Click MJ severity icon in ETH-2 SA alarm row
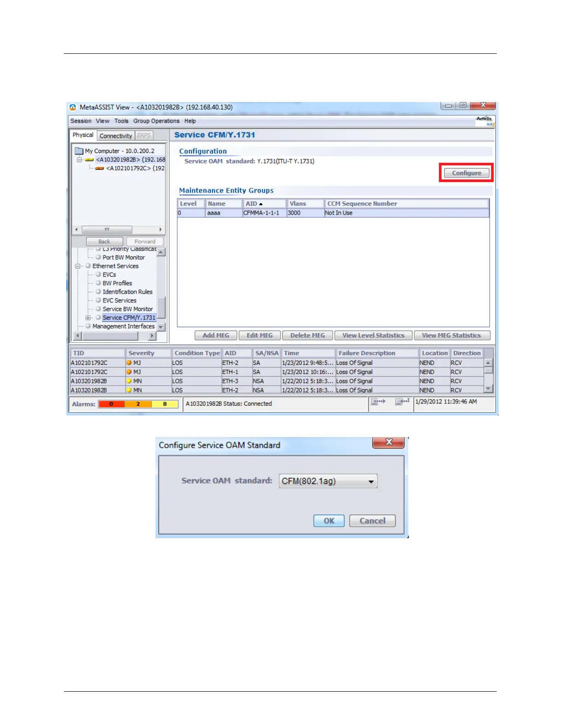 click(129, 363)
